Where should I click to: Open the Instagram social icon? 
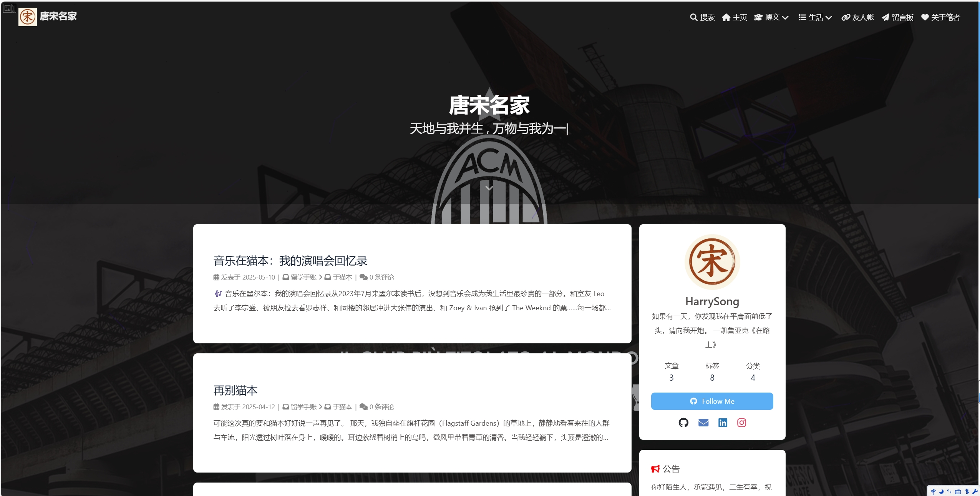click(741, 423)
